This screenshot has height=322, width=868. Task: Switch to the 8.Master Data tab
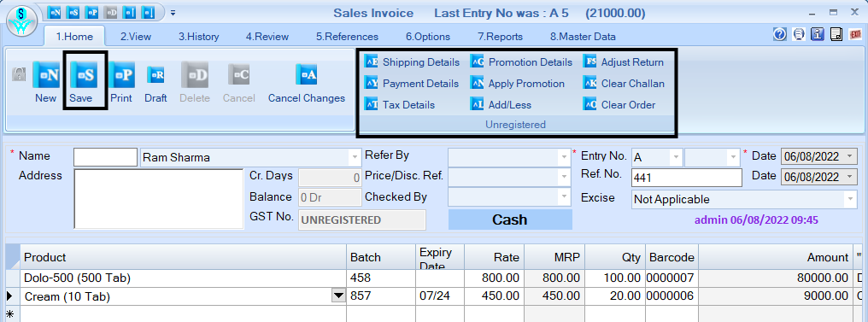(x=583, y=37)
